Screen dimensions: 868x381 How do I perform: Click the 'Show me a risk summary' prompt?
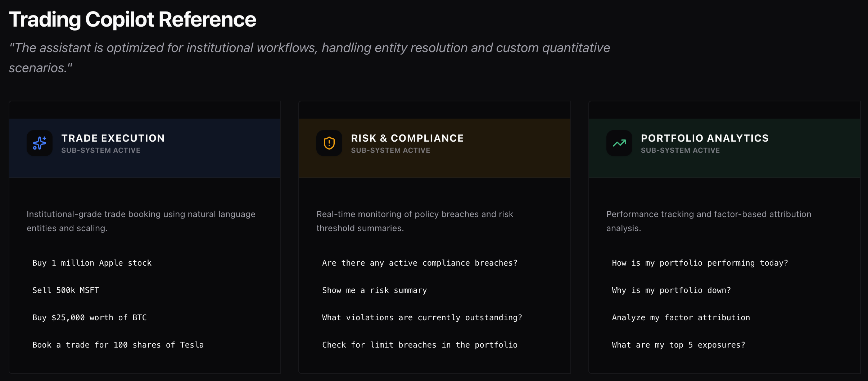(374, 290)
